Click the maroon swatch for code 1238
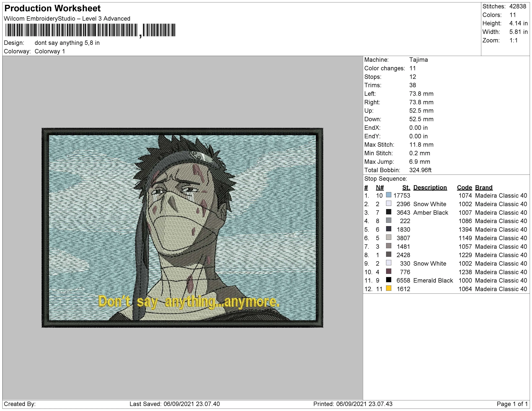532x411 pixels. click(389, 271)
